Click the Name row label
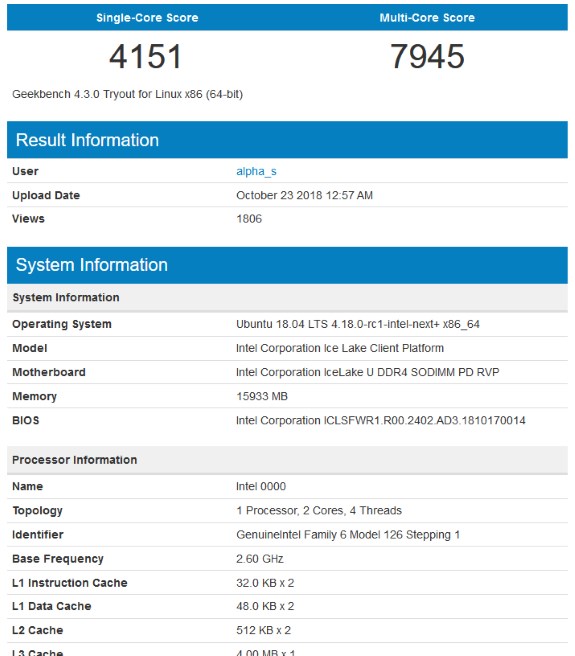 point(28,486)
